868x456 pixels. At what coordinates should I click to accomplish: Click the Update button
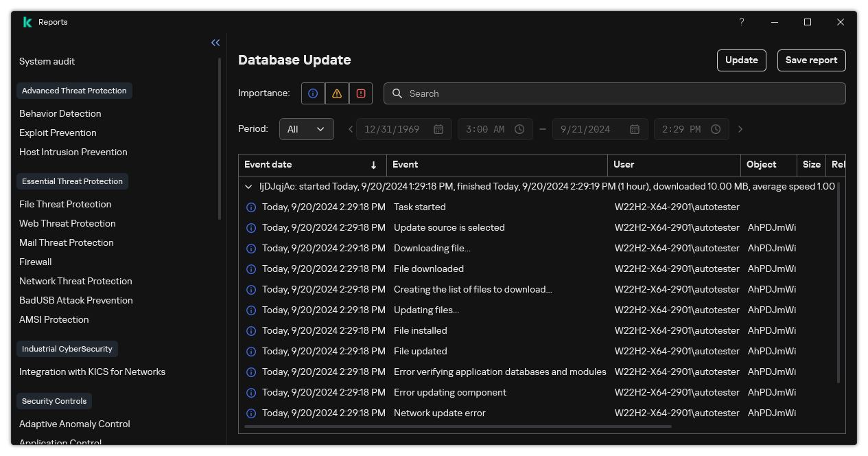pyautogui.click(x=741, y=60)
